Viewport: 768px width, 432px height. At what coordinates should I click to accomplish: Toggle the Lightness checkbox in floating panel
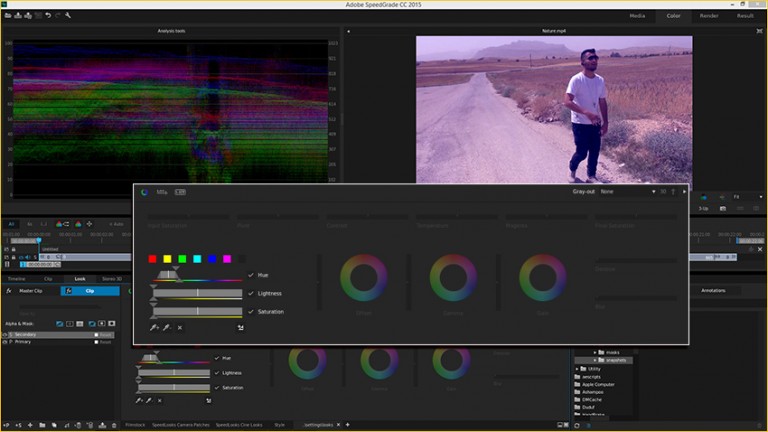click(251, 293)
